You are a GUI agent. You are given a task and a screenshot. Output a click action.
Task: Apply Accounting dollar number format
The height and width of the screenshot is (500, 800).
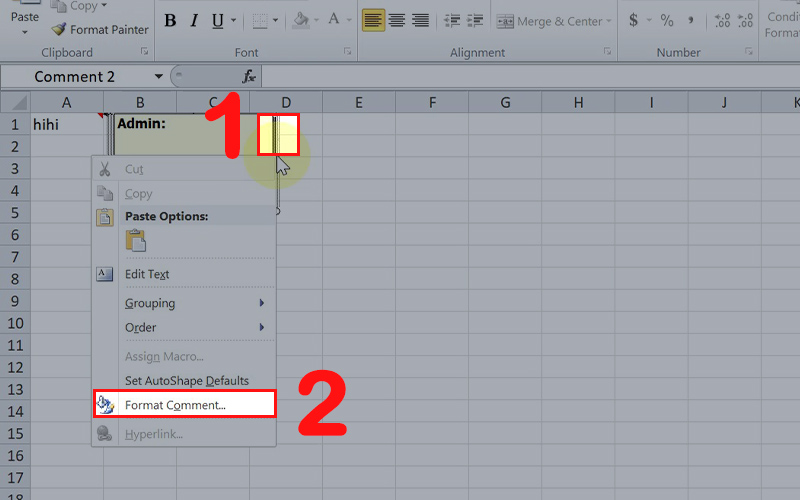pyautogui.click(x=633, y=20)
